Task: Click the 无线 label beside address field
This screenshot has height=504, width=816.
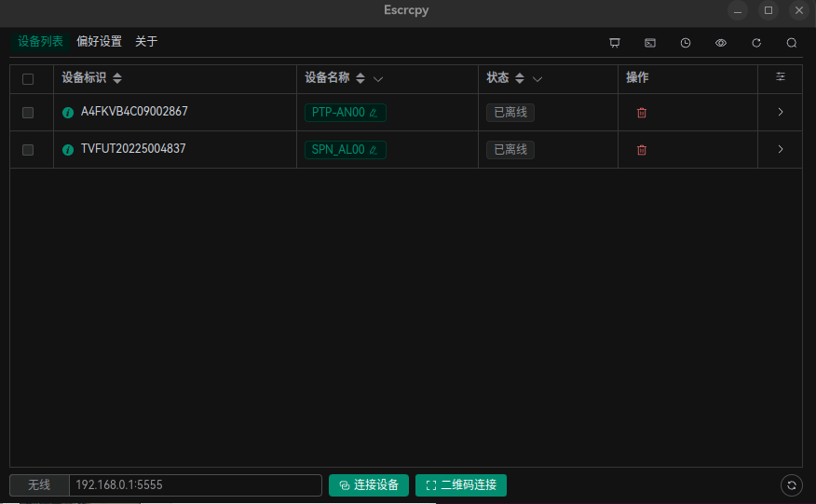Action: (x=39, y=485)
